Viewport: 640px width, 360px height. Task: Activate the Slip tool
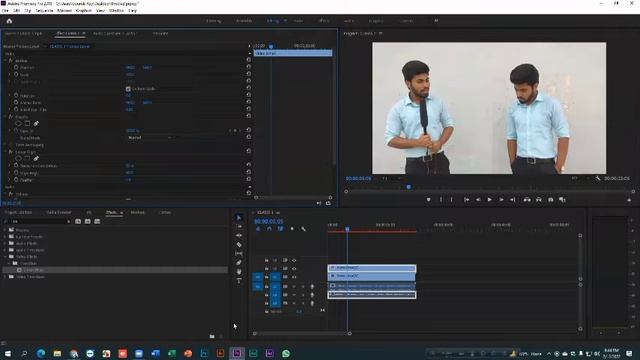click(x=239, y=253)
